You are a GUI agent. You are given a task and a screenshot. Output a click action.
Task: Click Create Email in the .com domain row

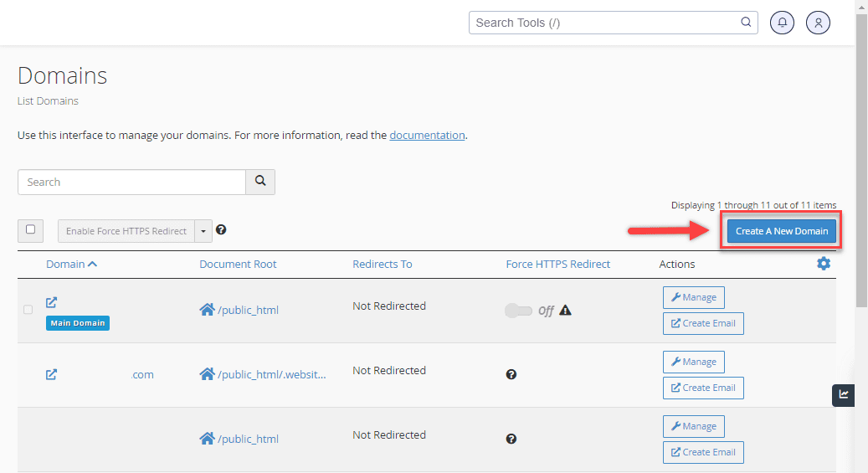coord(703,388)
